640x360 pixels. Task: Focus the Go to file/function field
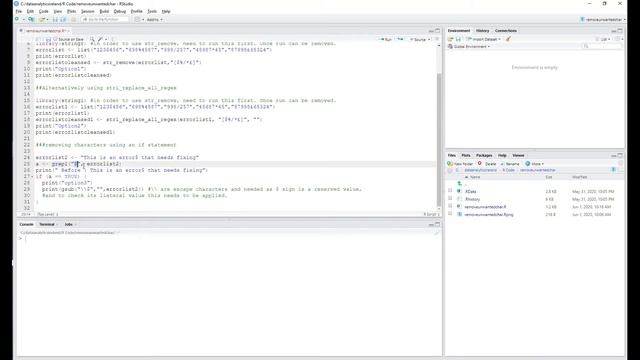(x=105, y=19)
